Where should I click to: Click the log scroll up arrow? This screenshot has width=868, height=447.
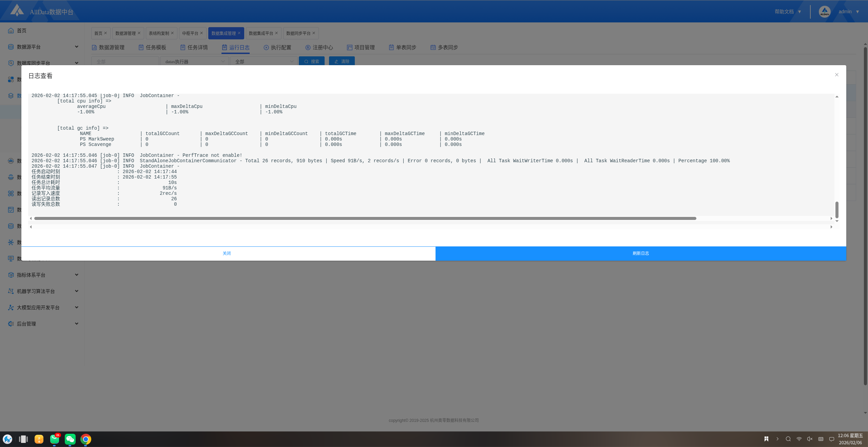[x=837, y=97]
